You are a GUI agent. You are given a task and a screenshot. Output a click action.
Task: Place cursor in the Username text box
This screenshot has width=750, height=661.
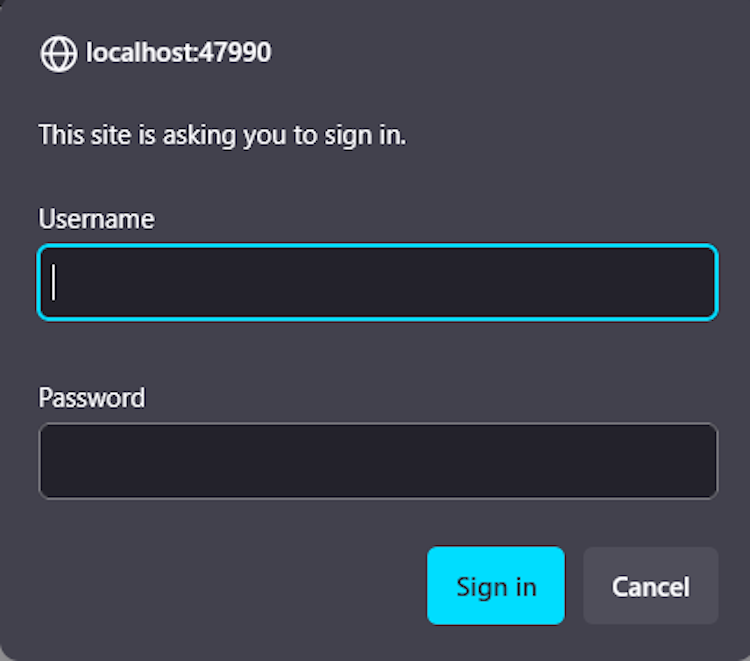click(377, 283)
